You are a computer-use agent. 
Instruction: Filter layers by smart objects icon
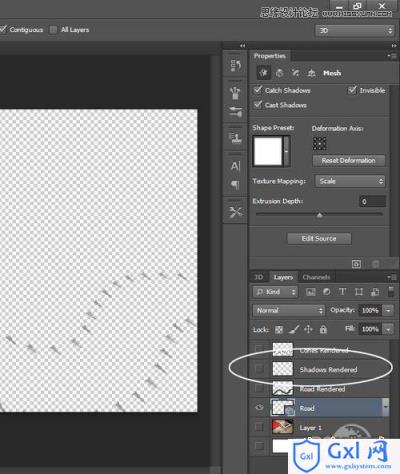click(375, 292)
